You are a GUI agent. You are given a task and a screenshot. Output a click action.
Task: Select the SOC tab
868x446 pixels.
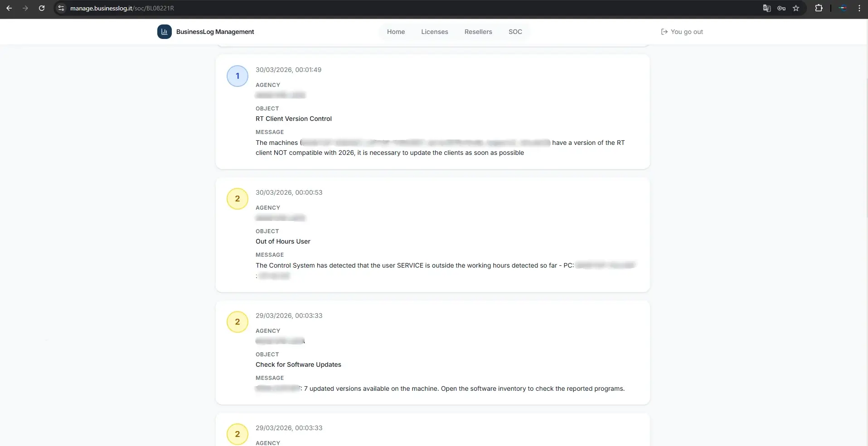(515, 32)
